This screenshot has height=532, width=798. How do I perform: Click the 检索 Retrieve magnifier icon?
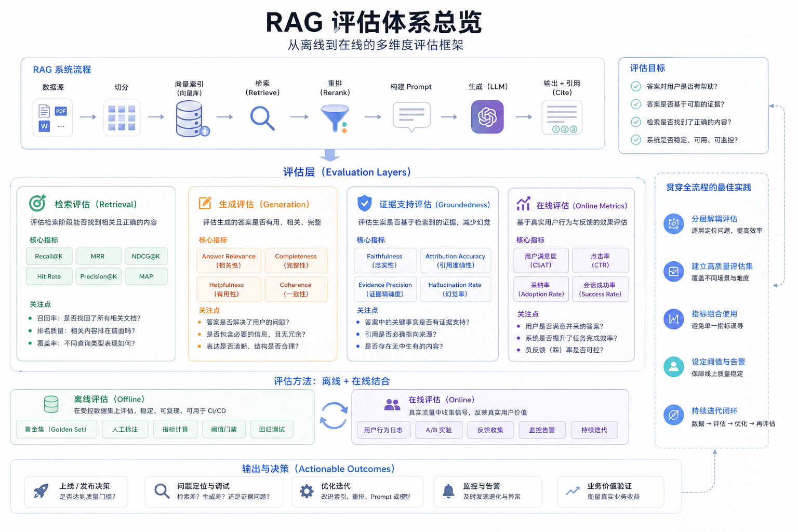(x=262, y=118)
